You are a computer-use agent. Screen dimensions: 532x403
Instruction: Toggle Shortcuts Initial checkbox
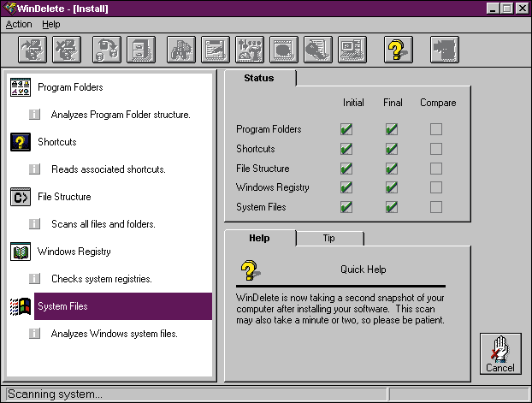tap(346, 149)
